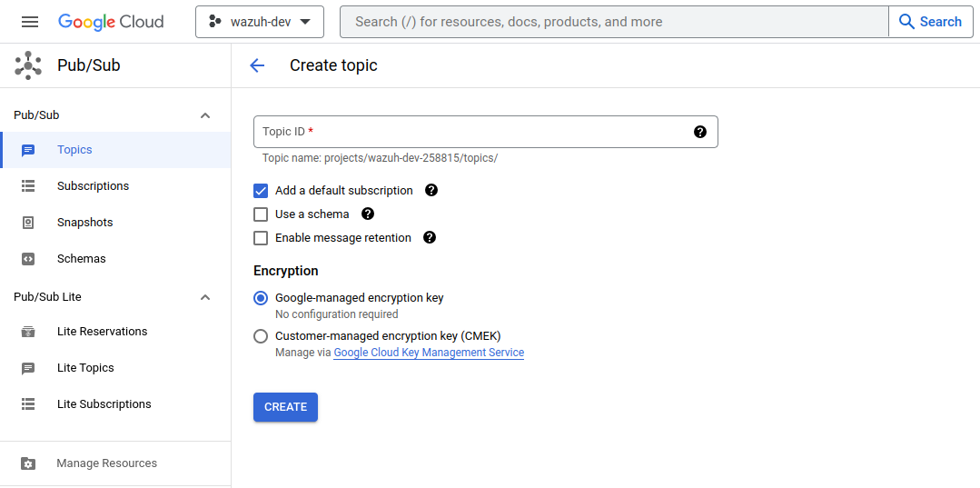This screenshot has width=980, height=488.
Task: Open Lite Topics in the sidebar
Action: [x=85, y=368]
